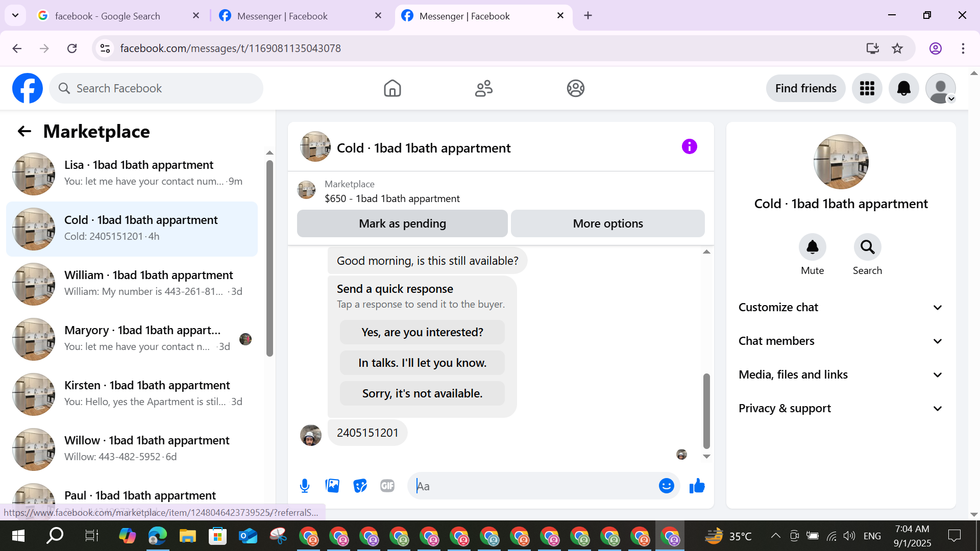The height and width of the screenshot is (551, 980).
Task: Mute this Cold conversation
Action: (x=812, y=247)
